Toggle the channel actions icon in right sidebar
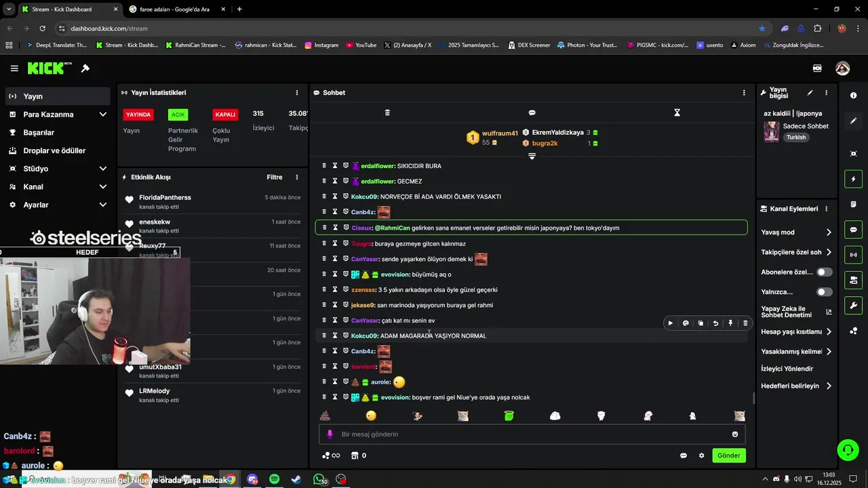The width and height of the screenshot is (868, 488). [853, 280]
